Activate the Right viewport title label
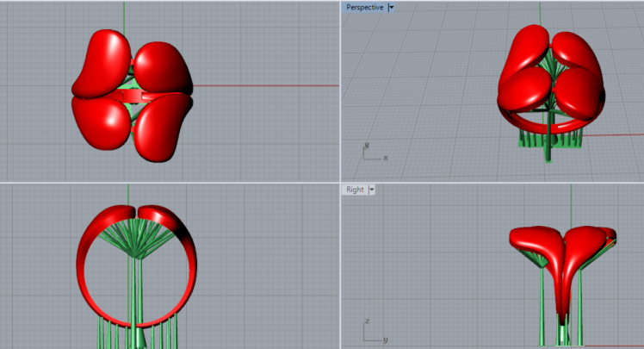Viewport: 644px width, 349px height. point(354,190)
